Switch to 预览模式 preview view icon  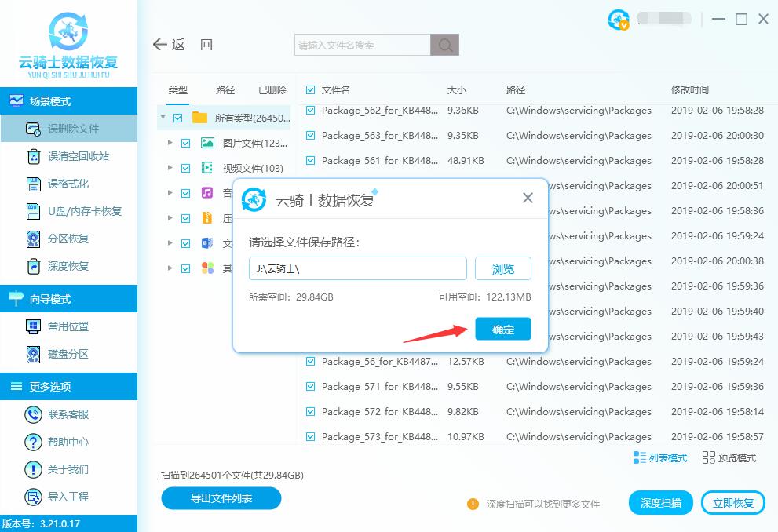pyautogui.click(x=709, y=457)
